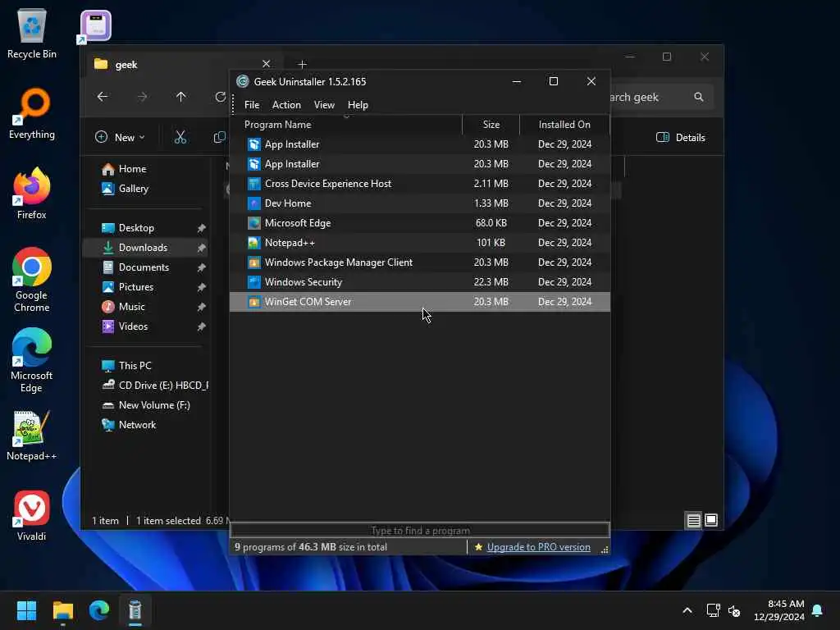Click size '68.0 KB' of Microsoft Edge
The image size is (840, 630).
pos(491,223)
